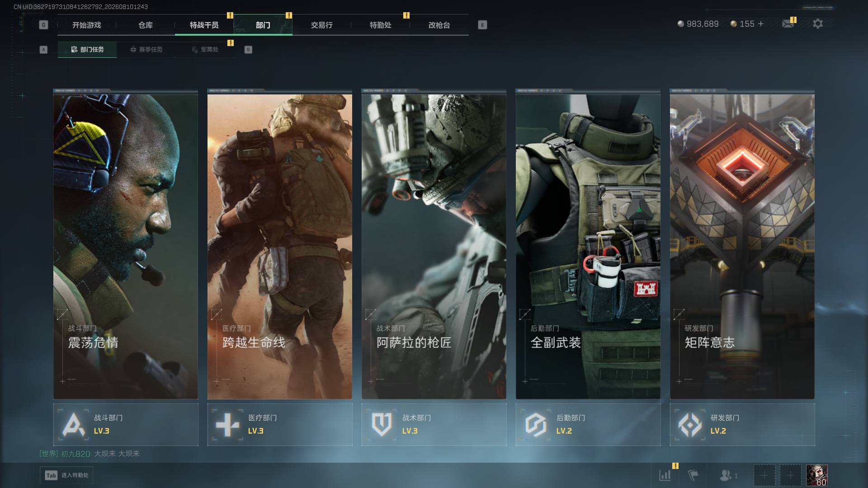Open the 改枪台 tab

click(x=439, y=25)
